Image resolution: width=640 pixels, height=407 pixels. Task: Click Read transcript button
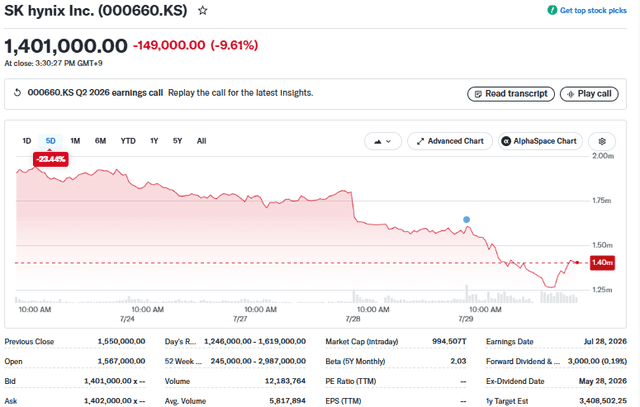coord(511,94)
